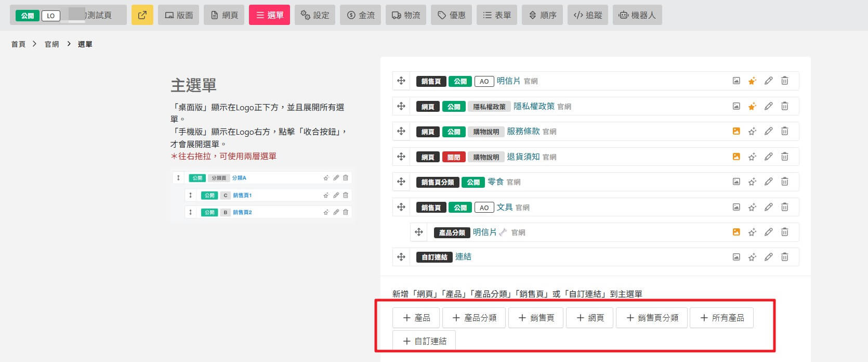Image resolution: width=868 pixels, height=362 pixels.
Task: Click the 新增 產品分類 button
Action: (x=474, y=318)
